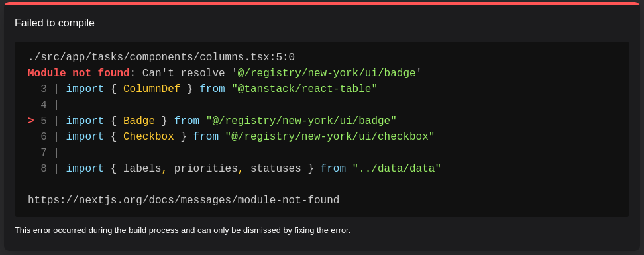The height and width of the screenshot is (255, 644).
Task: Click ColumnDef on code line 3
Action: (152, 89)
